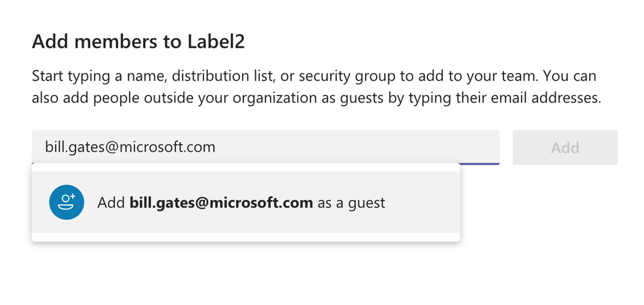Click the "Start typing a name" description line
Viewport: 644px width, 305px height.
313,76
